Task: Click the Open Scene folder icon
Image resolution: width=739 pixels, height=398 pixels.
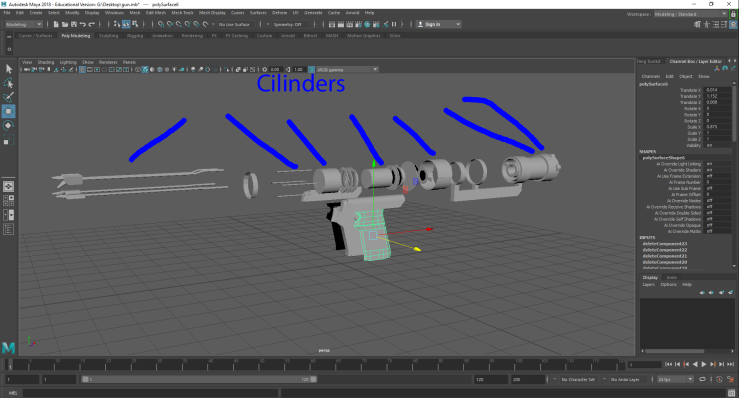Action: click(x=65, y=24)
